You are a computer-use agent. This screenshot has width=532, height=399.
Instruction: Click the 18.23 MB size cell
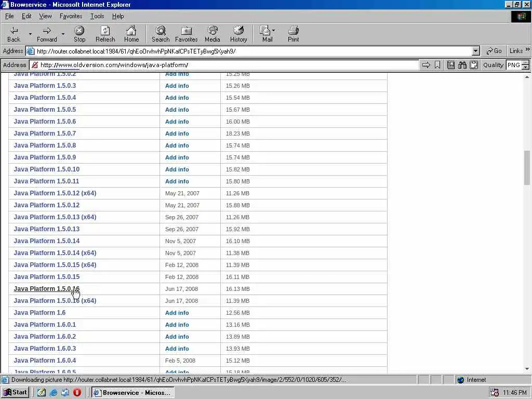(x=237, y=134)
